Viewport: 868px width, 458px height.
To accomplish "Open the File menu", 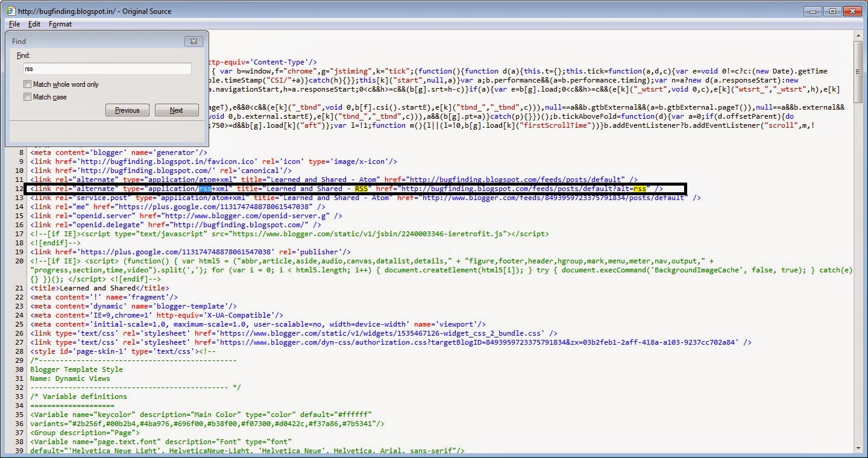I will coord(14,24).
